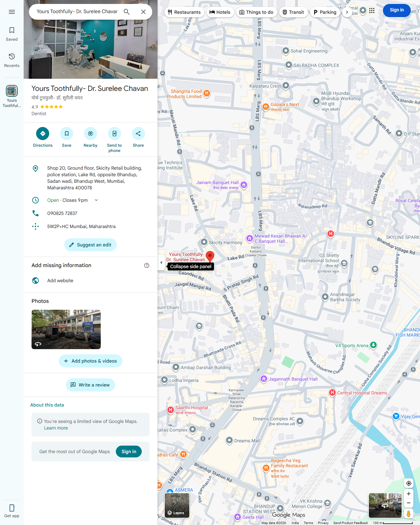Click the Show Your Location icon
The image size is (420, 525).
click(409, 483)
